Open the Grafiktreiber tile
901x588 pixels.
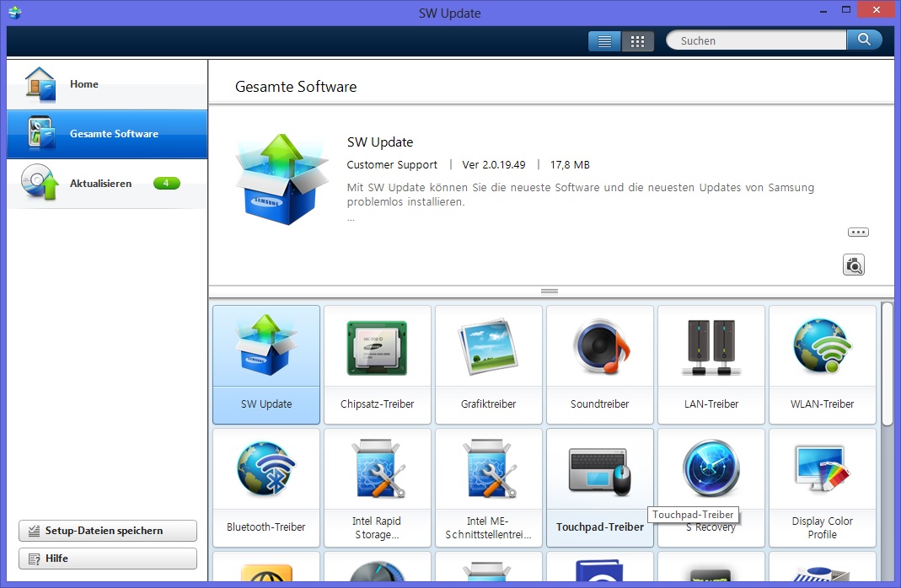point(488,365)
